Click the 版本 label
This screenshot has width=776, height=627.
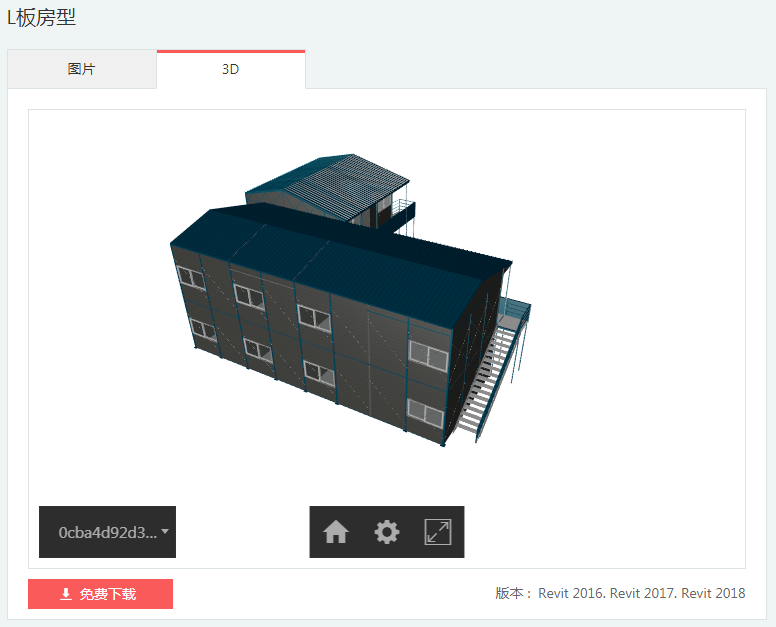tap(514, 593)
